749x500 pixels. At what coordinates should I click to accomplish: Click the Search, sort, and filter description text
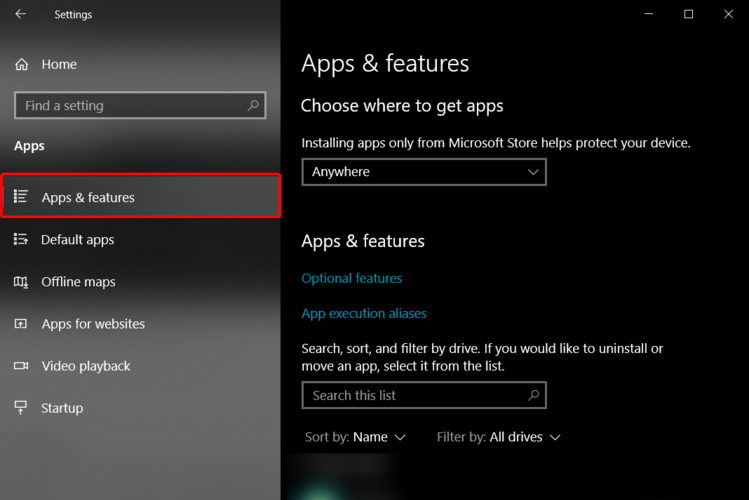(x=482, y=357)
